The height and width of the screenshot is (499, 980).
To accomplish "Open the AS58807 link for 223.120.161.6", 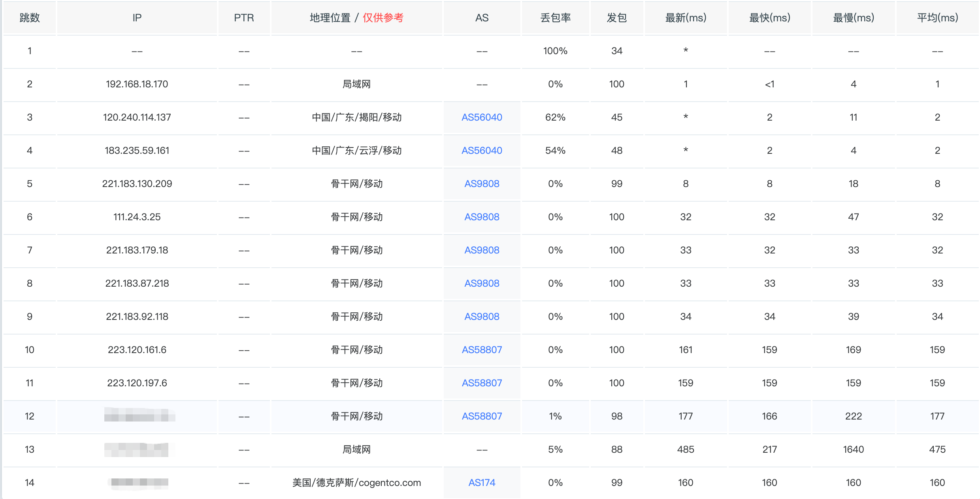I will click(482, 350).
